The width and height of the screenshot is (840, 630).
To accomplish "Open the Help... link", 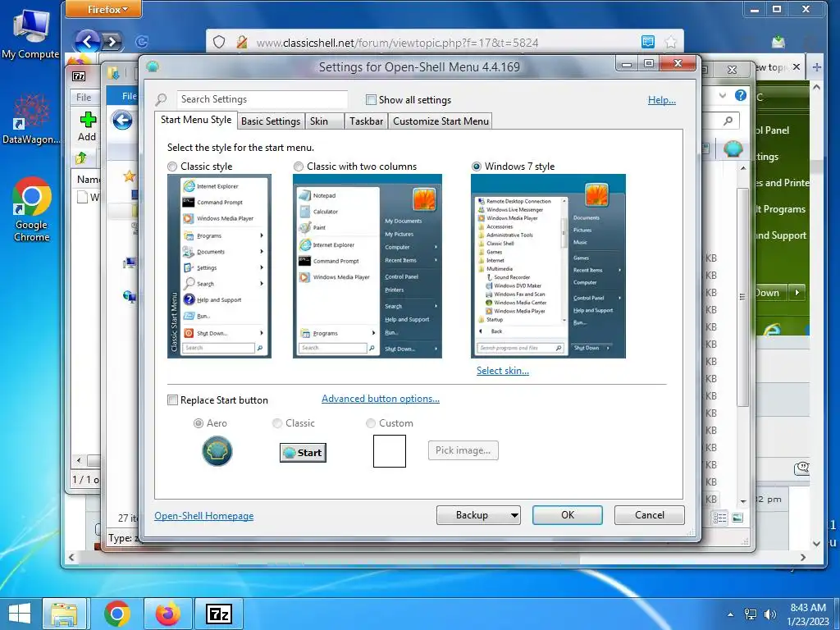I will (x=662, y=100).
